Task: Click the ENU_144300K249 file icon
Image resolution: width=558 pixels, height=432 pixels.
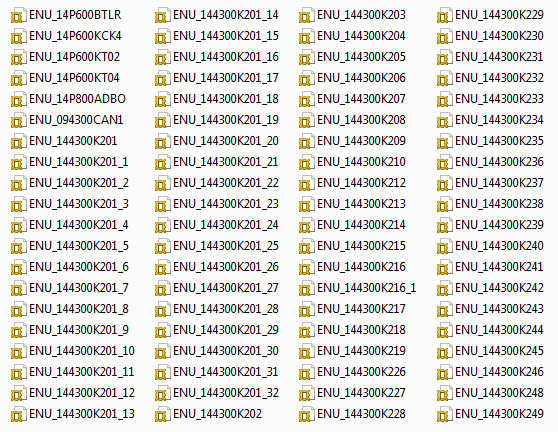Action: pos(444,415)
